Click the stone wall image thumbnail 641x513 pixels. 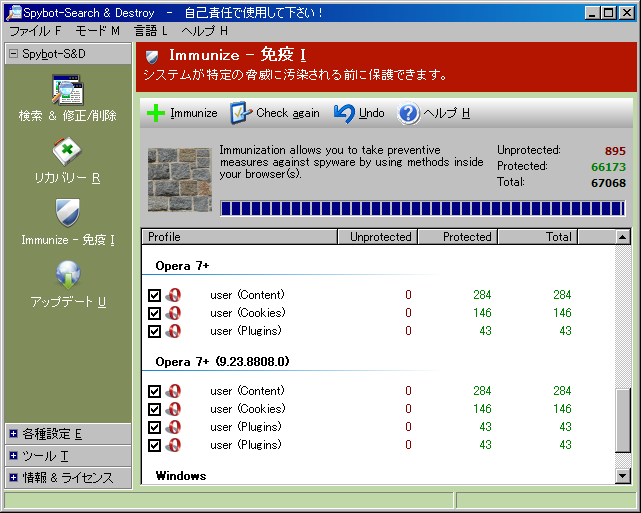coord(180,180)
